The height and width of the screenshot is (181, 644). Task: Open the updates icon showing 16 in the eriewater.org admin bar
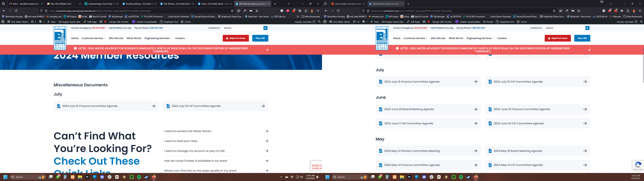pyautogui.click(x=356, y=22)
